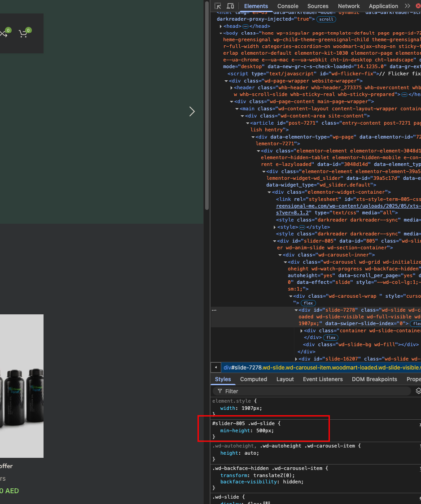421x504 pixels.
Task: Click the AED price text on the webpage
Action: (x=9, y=491)
